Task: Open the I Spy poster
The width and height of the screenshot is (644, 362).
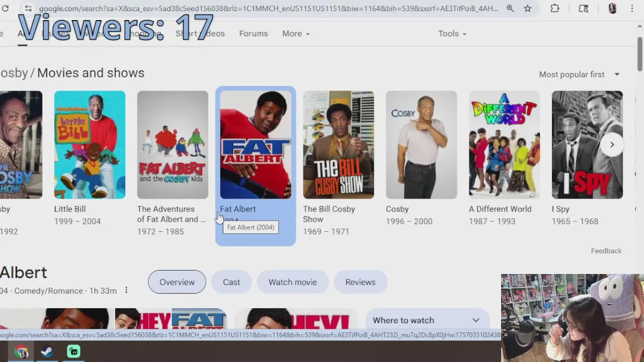Action: click(x=587, y=145)
